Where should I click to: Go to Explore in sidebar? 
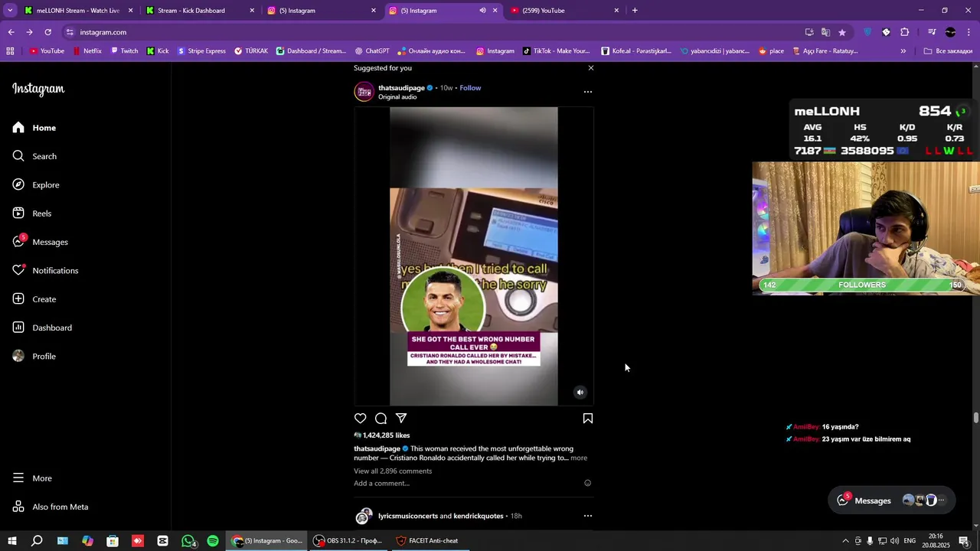click(x=36, y=185)
